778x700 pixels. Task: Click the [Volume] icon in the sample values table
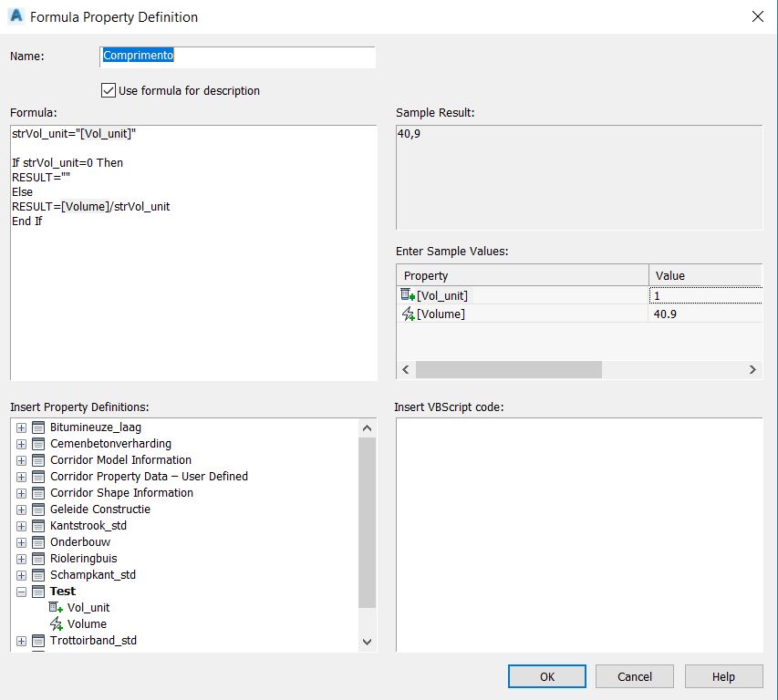coord(407,314)
